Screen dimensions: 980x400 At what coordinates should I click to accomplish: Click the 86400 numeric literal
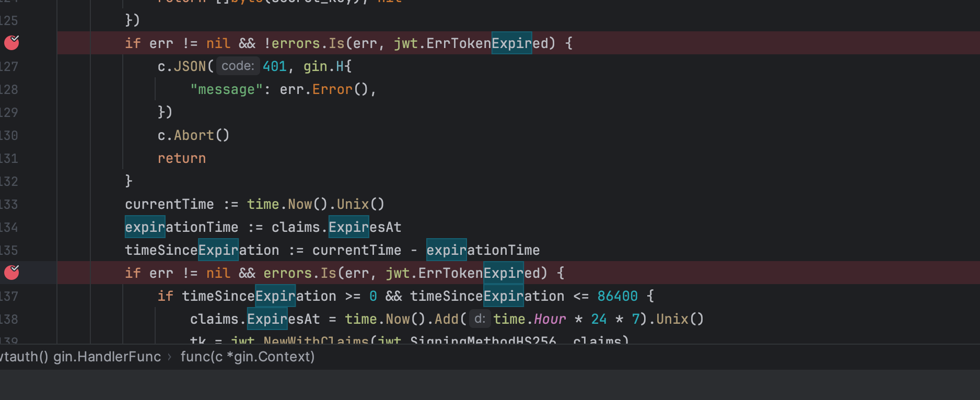click(x=617, y=296)
